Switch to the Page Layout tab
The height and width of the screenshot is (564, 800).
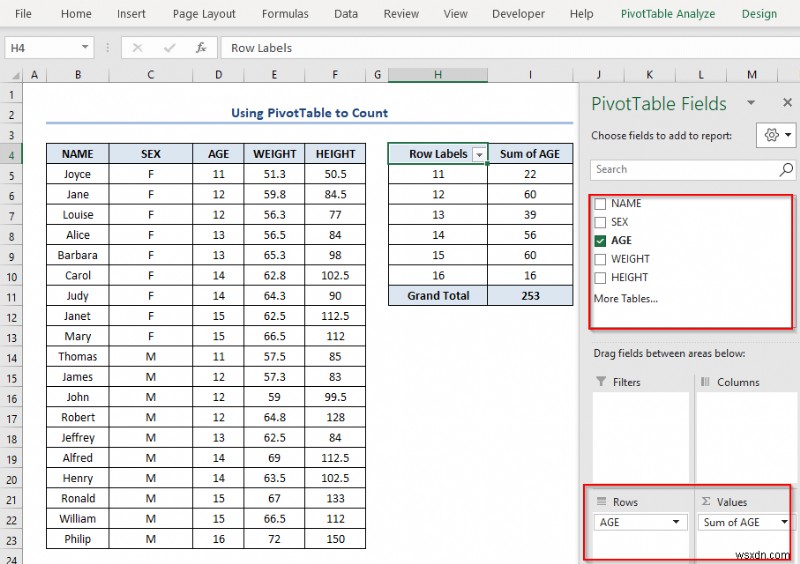click(x=204, y=14)
